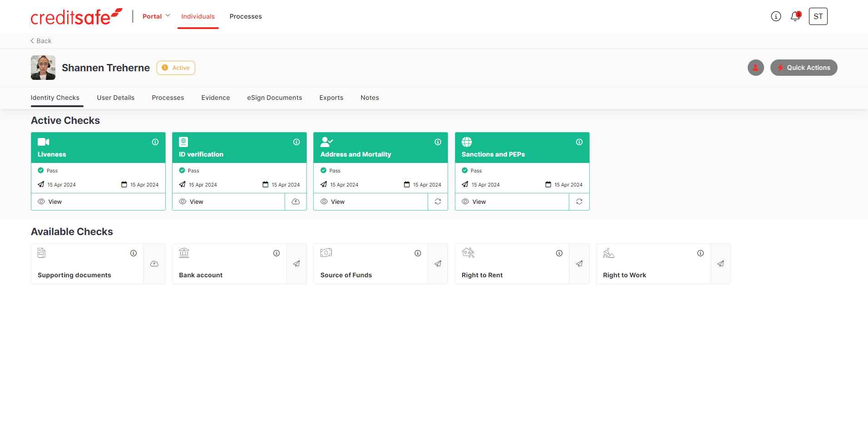Open the User Details tab
This screenshot has height=423, width=868.
click(x=115, y=98)
